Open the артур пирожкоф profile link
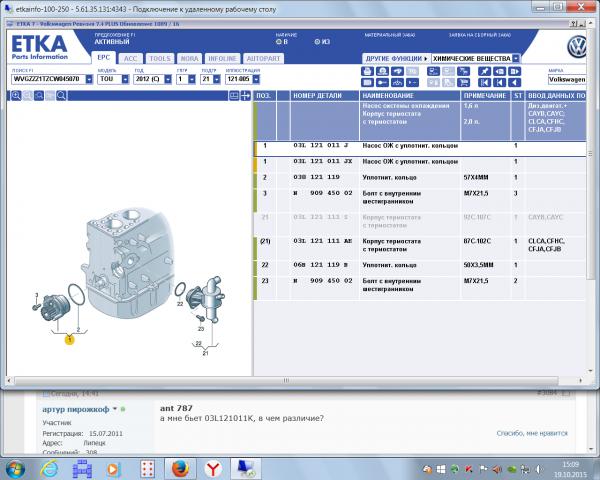The width and height of the screenshot is (600, 480). click(76, 409)
